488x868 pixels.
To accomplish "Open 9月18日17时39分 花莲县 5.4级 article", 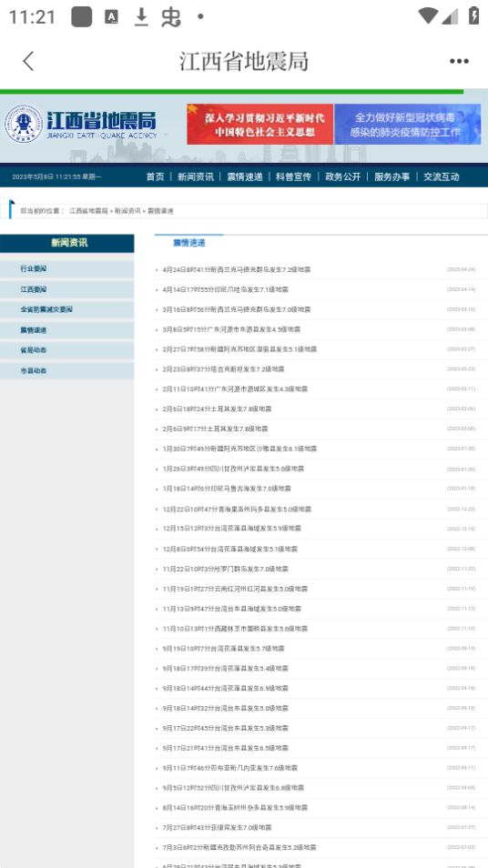I will tap(226, 668).
